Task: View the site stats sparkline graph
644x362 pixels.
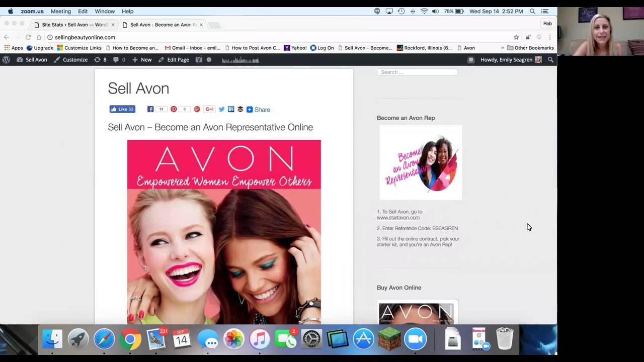Action: [240, 60]
